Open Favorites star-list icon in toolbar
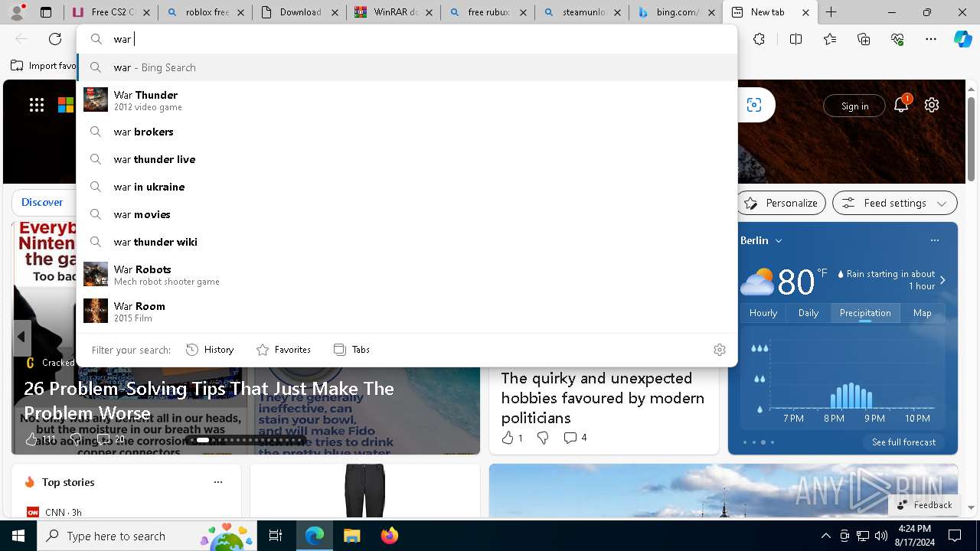Screen dimensions: 980x551 coord(830,39)
